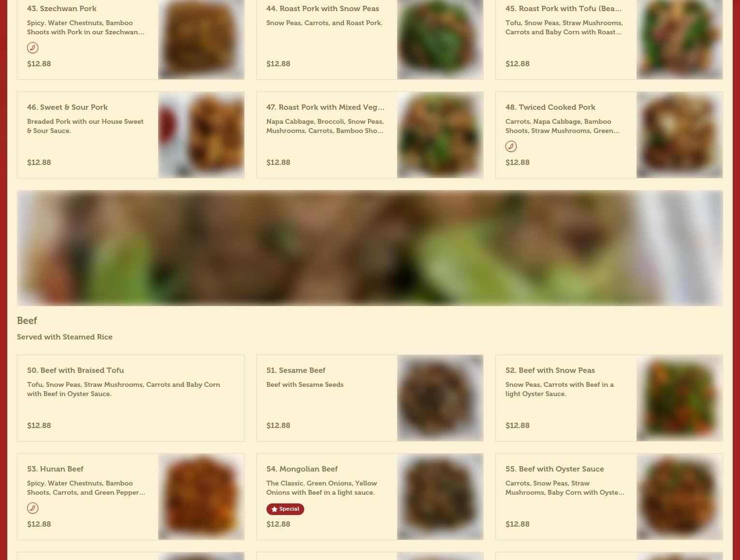740x560 pixels.
Task: Click the spicy pepper icon on Twiced Cooked Pork
Action: point(511,146)
